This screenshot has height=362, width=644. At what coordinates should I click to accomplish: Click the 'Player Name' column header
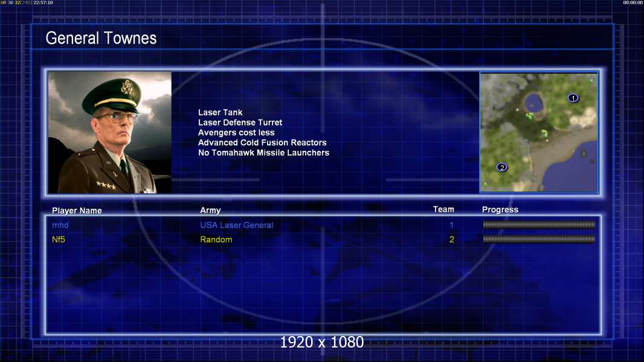(x=77, y=211)
